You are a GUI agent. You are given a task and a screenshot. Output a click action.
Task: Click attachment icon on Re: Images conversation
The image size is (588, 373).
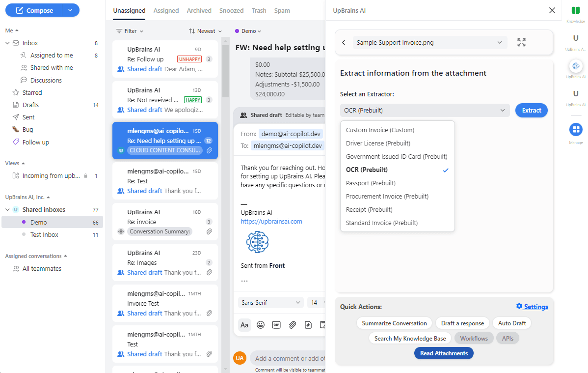(209, 272)
